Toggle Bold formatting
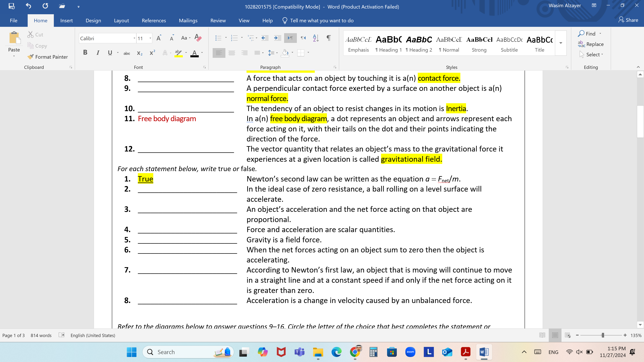The height and width of the screenshot is (362, 644). 85,52
